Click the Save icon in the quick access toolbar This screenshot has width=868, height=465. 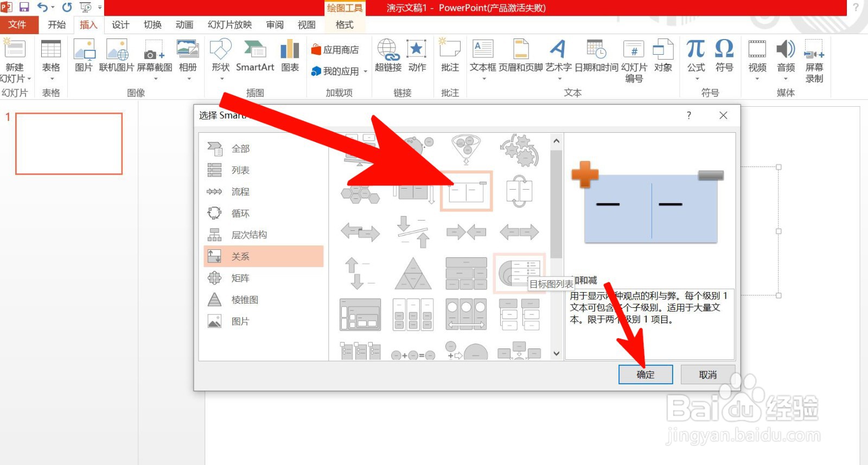pos(24,7)
